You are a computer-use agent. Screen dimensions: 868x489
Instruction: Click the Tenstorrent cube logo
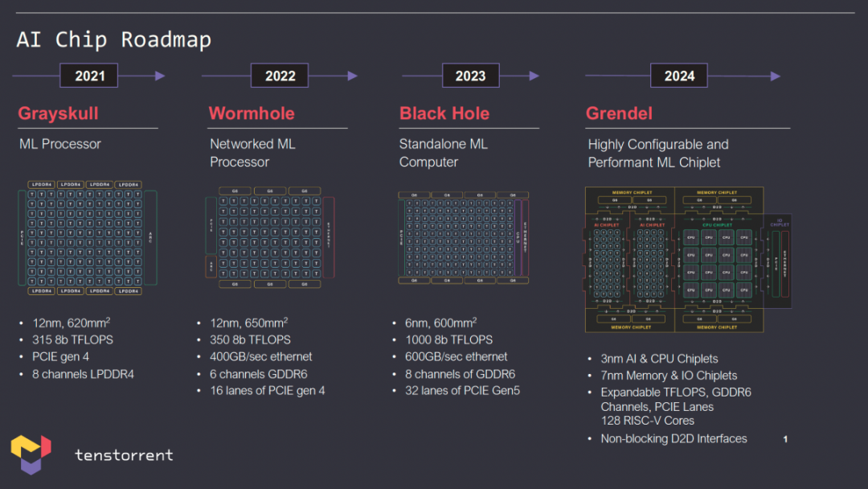pyautogui.click(x=31, y=454)
